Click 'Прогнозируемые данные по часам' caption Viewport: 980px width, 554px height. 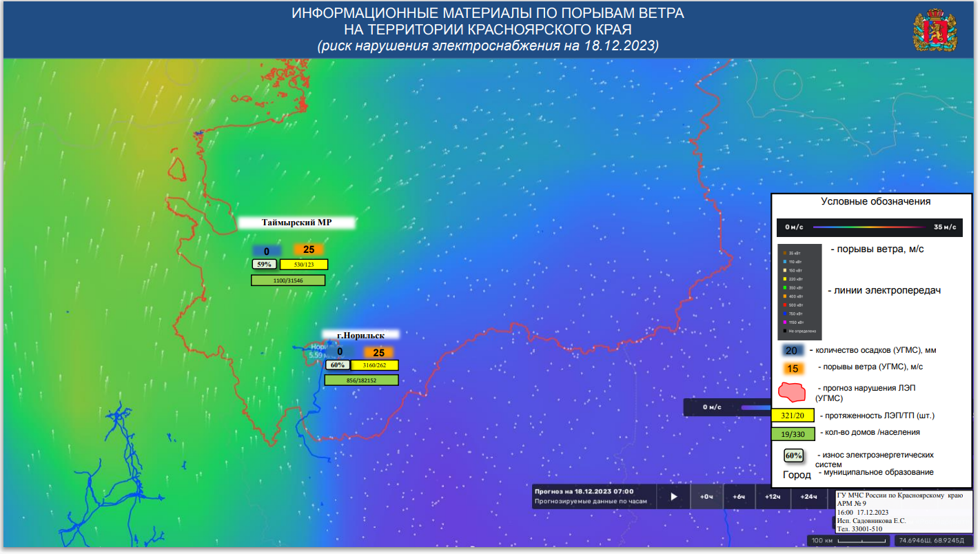591,502
